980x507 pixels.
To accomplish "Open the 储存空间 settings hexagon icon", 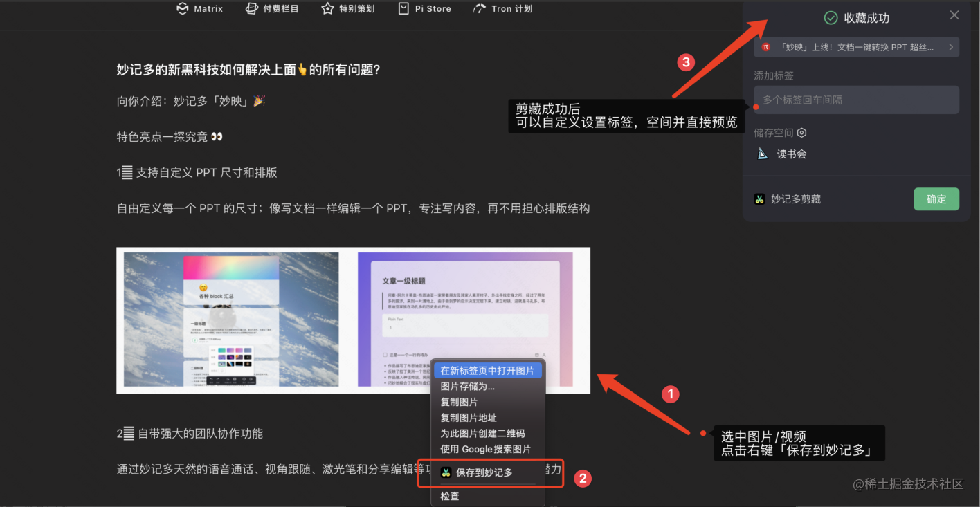I will (802, 133).
